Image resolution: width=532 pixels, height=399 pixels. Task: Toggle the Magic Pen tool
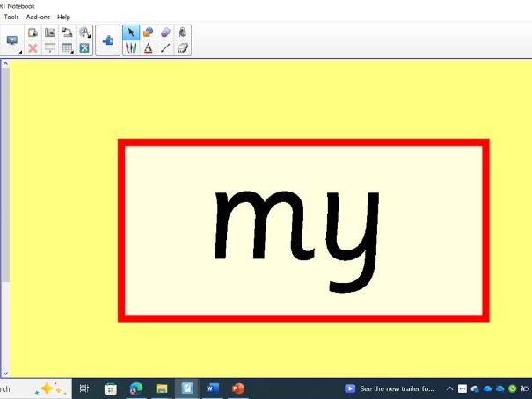165,33
